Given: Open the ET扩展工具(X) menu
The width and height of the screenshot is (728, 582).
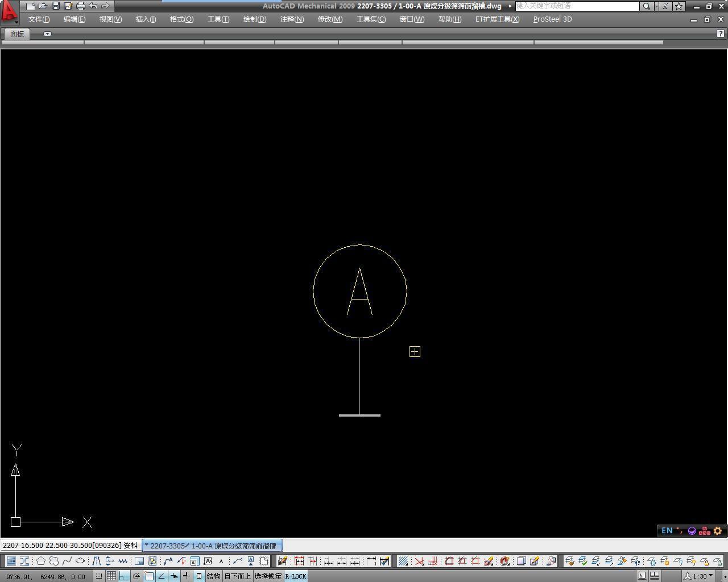Looking at the screenshot, I should [x=497, y=19].
